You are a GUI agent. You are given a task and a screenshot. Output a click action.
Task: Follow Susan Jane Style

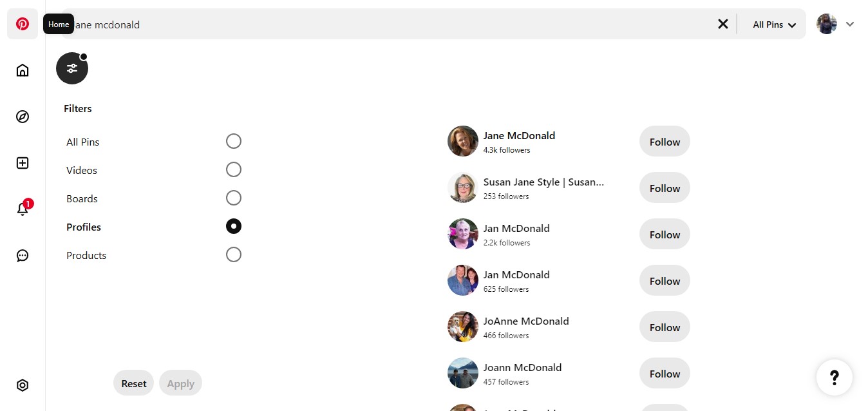click(x=664, y=187)
